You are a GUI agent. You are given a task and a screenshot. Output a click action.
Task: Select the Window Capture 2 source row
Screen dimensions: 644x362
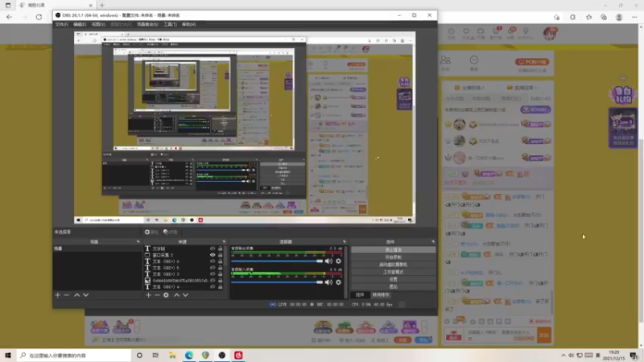coord(184,255)
